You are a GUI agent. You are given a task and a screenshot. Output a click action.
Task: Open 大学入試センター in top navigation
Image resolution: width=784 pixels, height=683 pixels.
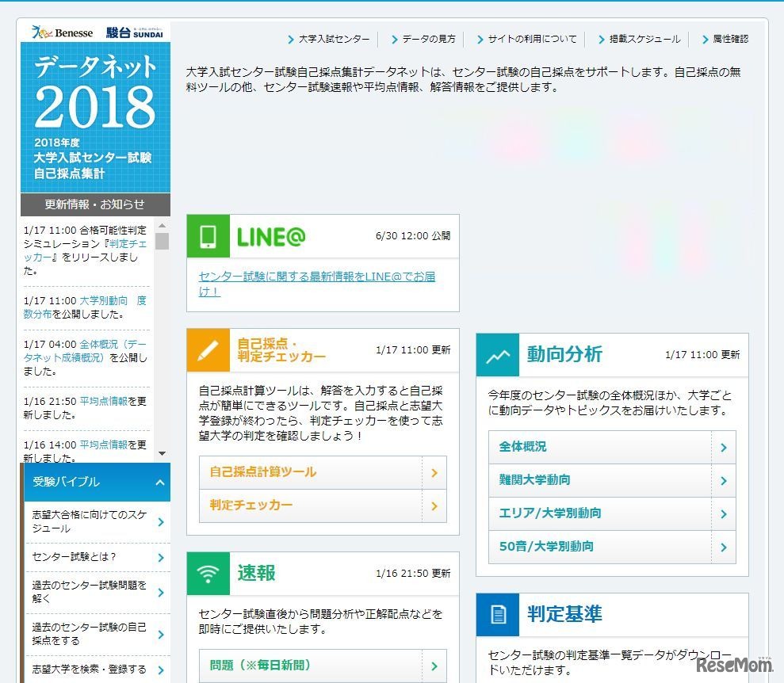point(334,39)
